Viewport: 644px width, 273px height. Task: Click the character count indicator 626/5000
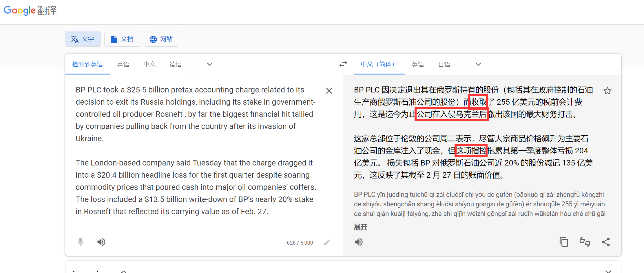[300, 243]
